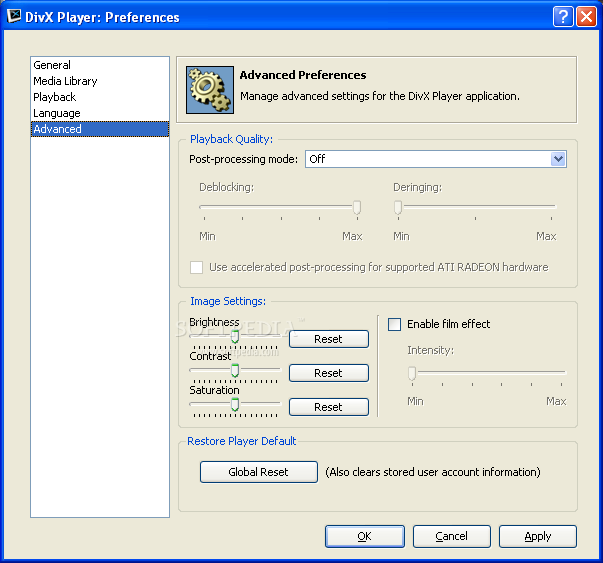
Task: Click Apply to save settings
Action: (538, 536)
